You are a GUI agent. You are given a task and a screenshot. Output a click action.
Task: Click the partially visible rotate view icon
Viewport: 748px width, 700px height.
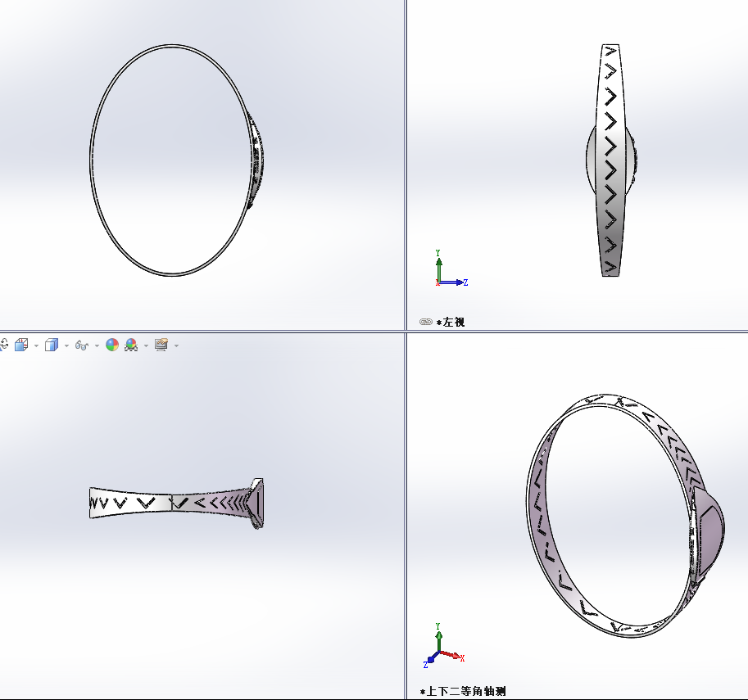pyautogui.click(x=4, y=345)
